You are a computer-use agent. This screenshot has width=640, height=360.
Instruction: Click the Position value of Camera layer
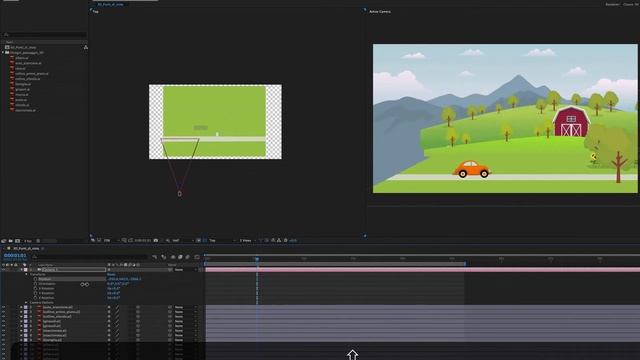(124, 279)
